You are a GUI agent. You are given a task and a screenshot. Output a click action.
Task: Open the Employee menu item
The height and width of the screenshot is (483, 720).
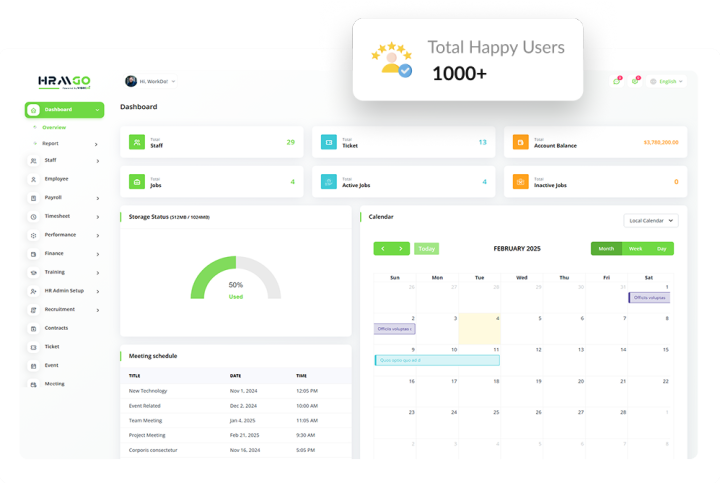point(56,179)
